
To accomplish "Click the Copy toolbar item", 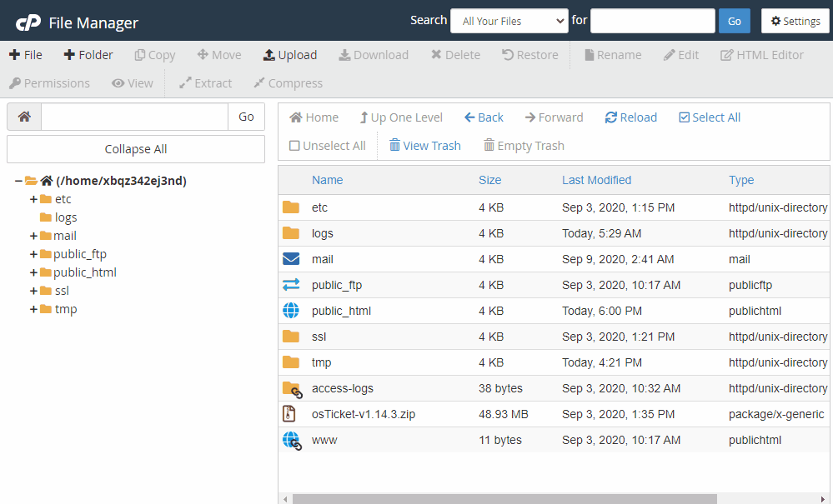I will click(x=154, y=55).
